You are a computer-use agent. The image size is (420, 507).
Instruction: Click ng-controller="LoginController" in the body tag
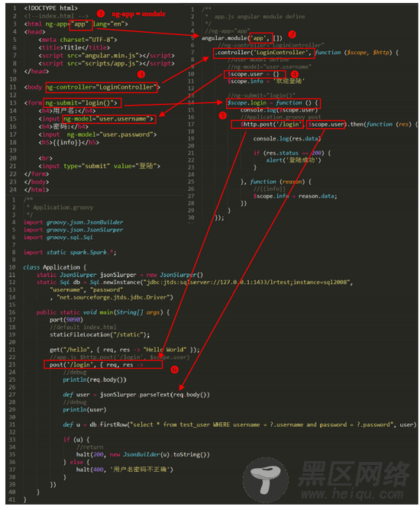(x=102, y=87)
